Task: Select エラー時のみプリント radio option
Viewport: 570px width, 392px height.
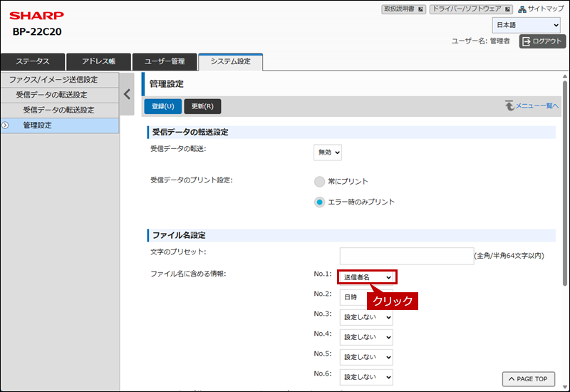Action: [x=320, y=202]
